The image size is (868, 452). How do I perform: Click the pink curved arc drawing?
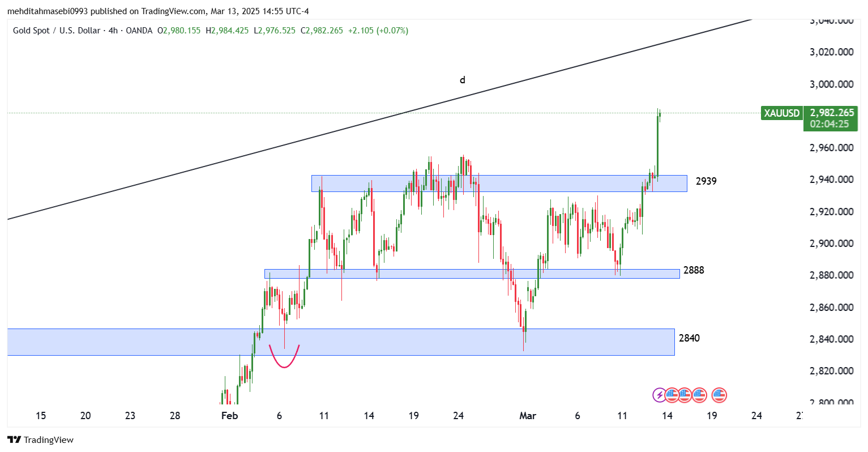[284, 356]
